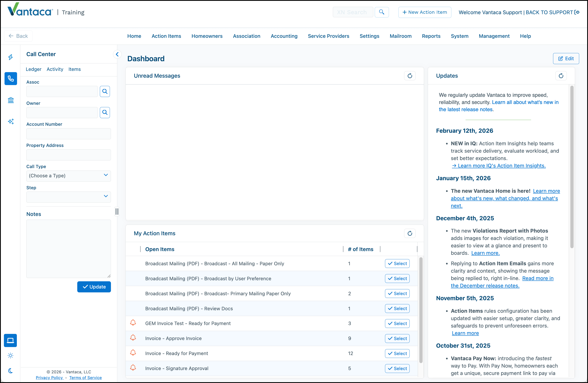Open the bank building sidebar icon
The image size is (588, 383).
pos(11,100)
